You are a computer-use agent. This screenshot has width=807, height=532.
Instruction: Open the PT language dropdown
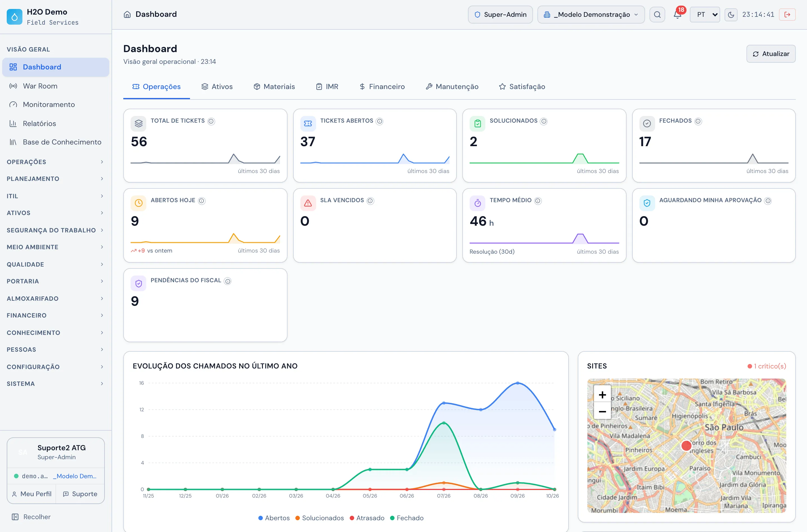[705, 15]
